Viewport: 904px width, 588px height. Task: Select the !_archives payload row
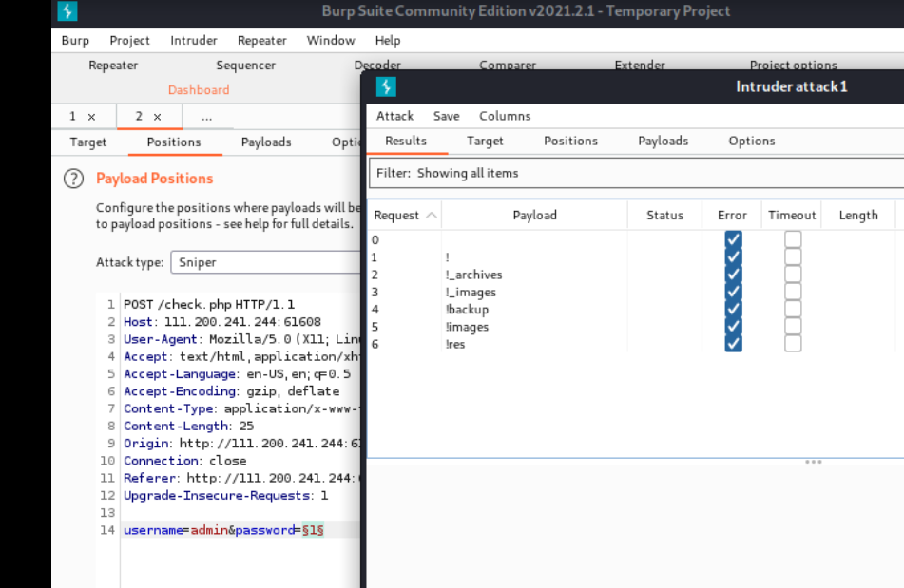coord(634,275)
